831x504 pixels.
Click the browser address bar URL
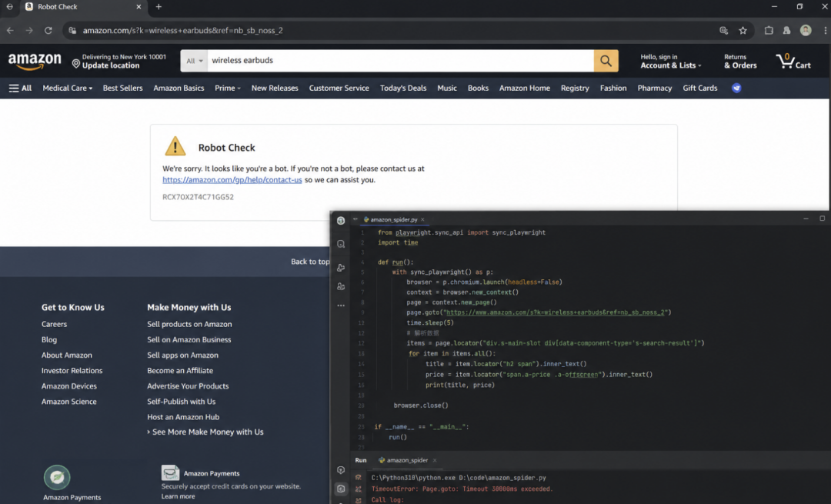coord(183,31)
